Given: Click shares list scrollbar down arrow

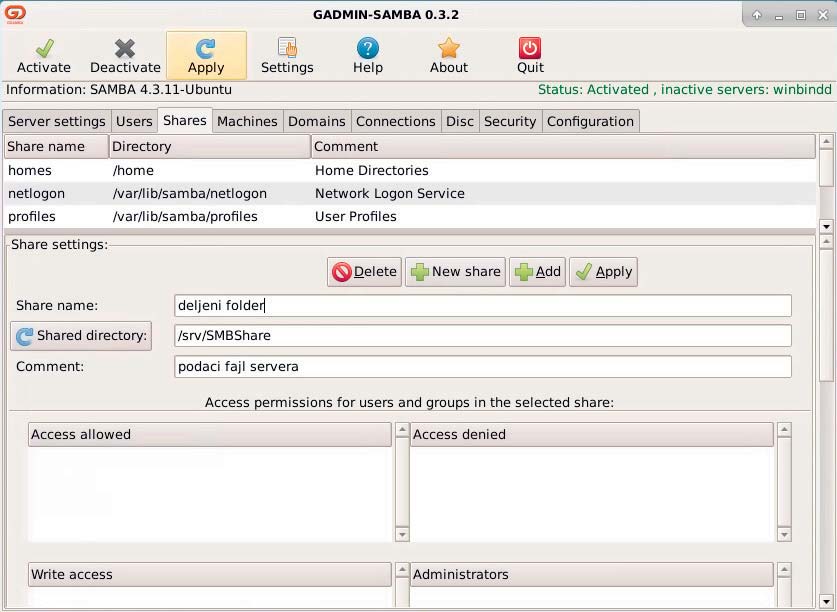Looking at the screenshot, I should pos(826,226).
